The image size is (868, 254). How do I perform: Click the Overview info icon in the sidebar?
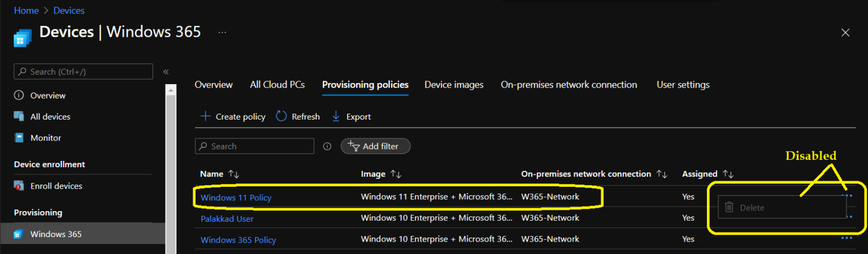point(19,95)
